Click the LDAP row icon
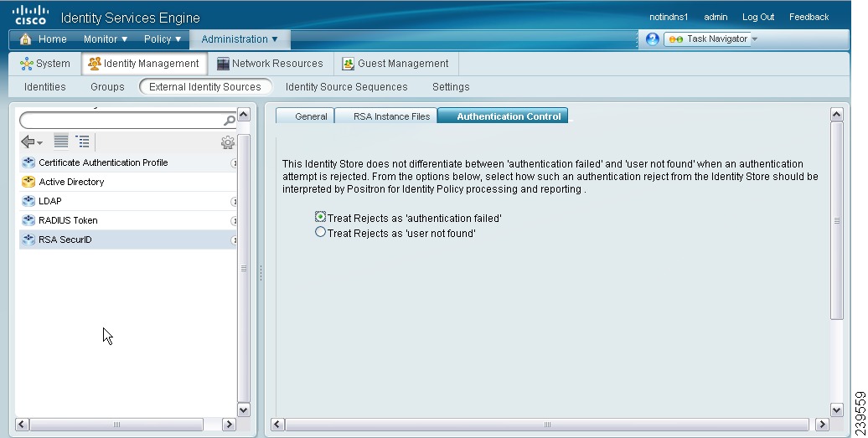 tap(28, 201)
